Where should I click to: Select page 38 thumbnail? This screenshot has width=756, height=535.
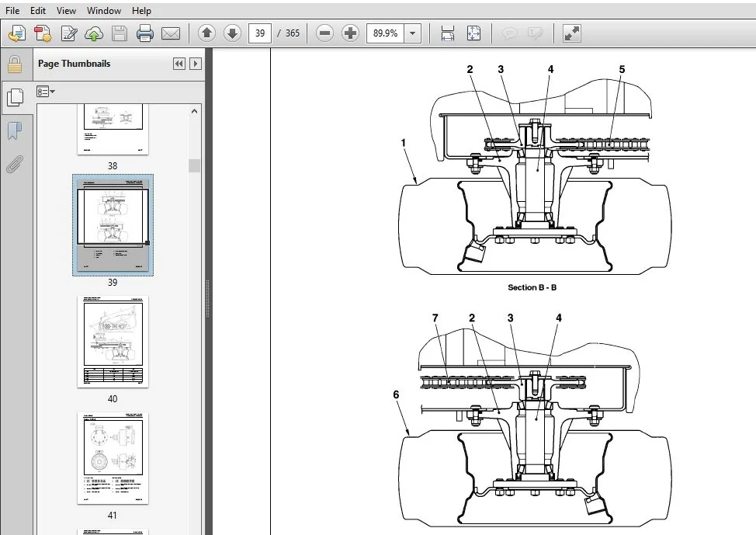pos(113,130)
